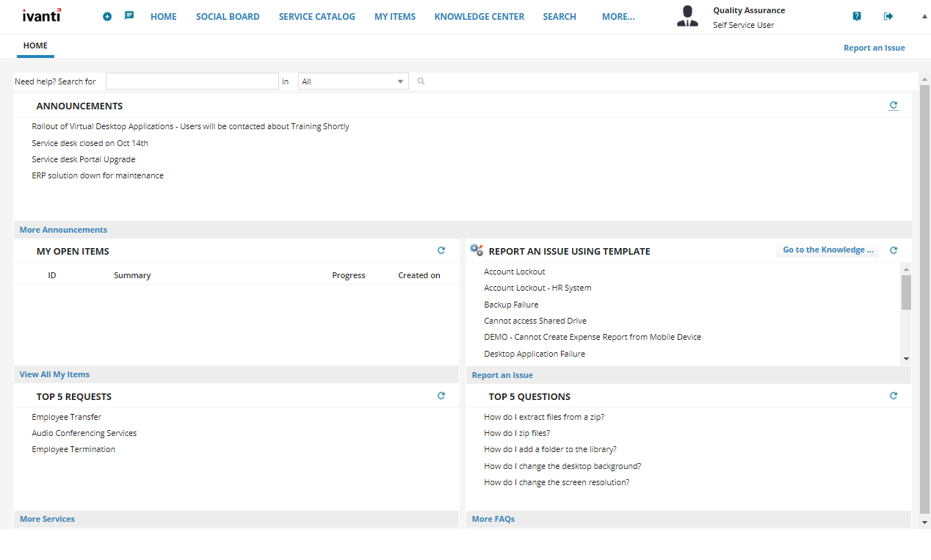Click the Report an Issue link
Image resolution: width=931 pixels, height=560 pixels.
pos(874,47)
